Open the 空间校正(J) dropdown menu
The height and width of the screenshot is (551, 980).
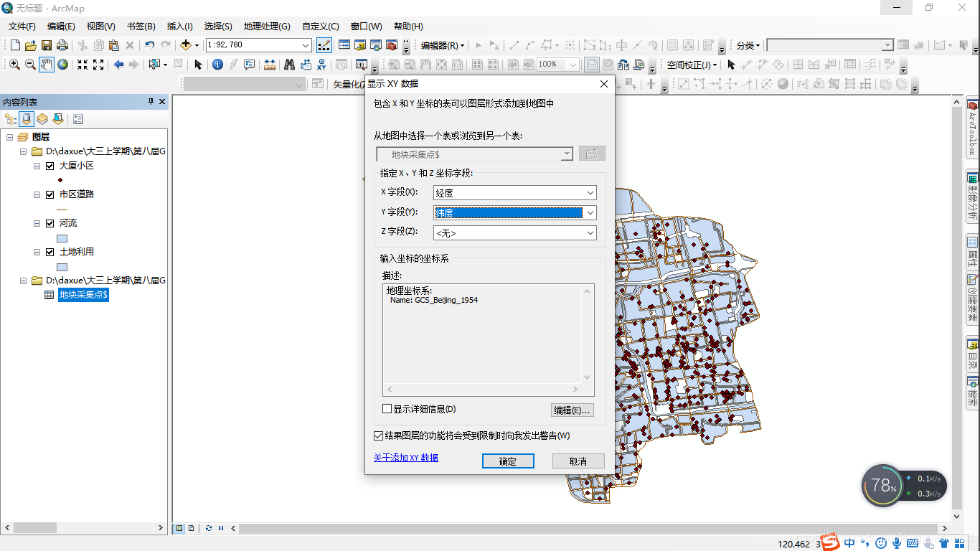(x=692, y=65)
